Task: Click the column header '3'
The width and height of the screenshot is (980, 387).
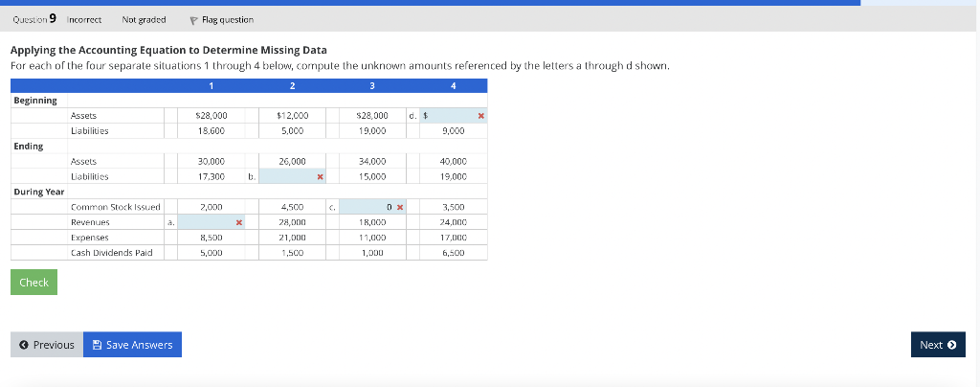Action: 372,85
